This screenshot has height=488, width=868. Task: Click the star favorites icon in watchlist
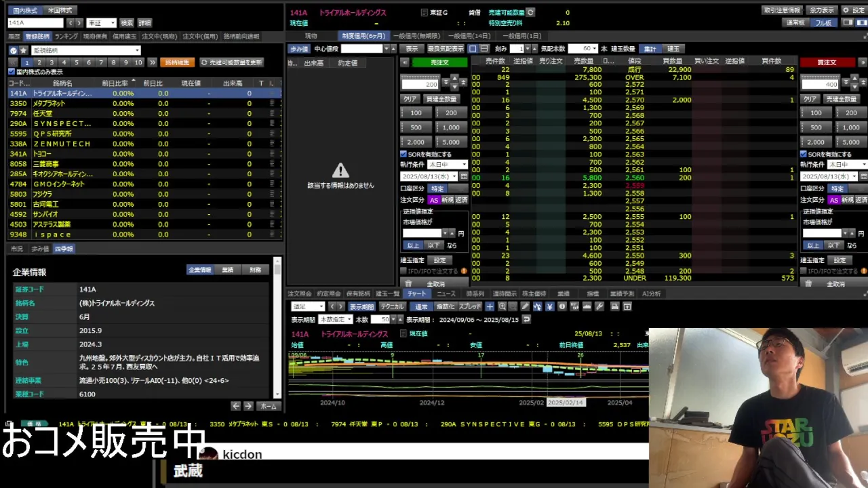tap(23, 50)
